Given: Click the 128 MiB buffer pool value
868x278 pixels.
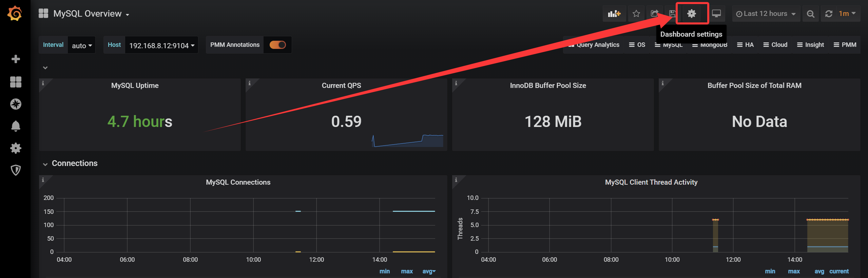Looking at the screenshot, I should coord(553,122).
